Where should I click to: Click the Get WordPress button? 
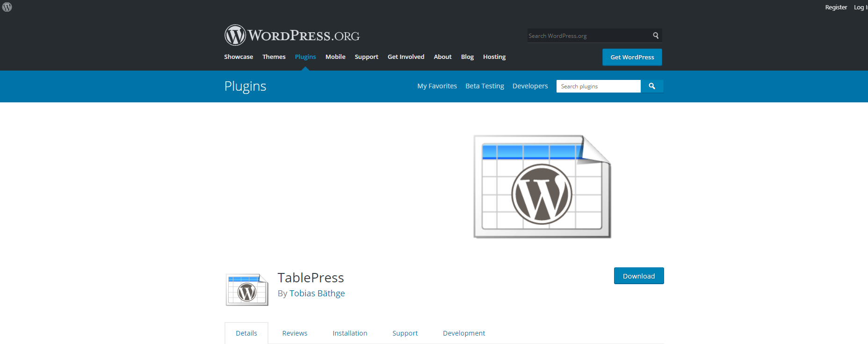point(632,57)
